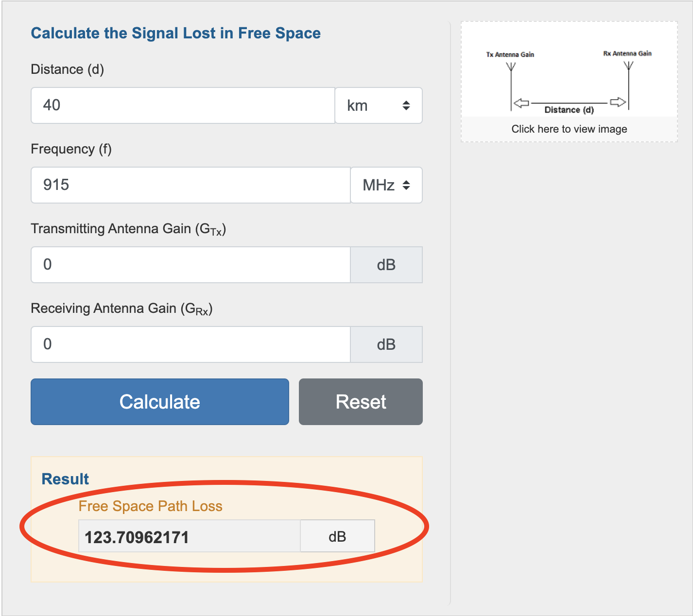The width and height of the screenshot is (693, 616).
Task: Click the "Distance (d)" text in the diagram
Action: tap(569, 110)
